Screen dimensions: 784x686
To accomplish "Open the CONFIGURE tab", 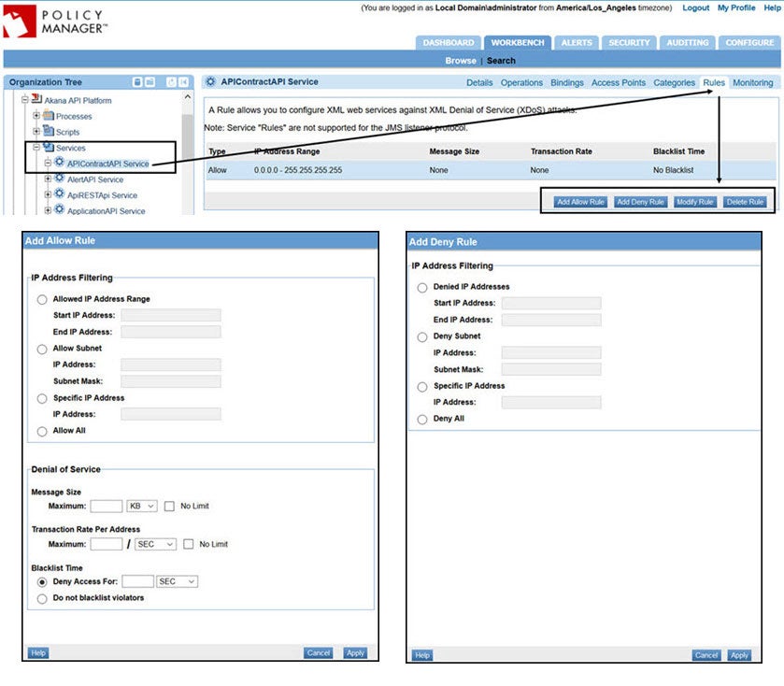I will 749,42.
